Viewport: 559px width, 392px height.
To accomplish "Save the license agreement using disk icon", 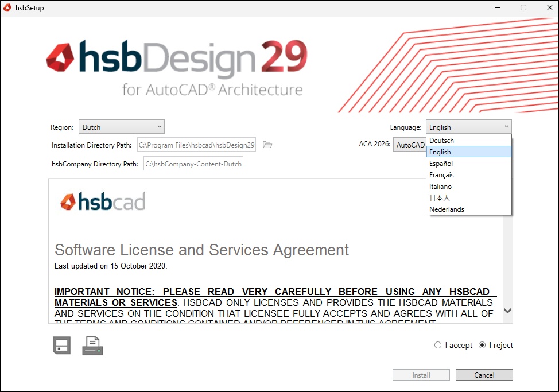I will (61, 346).
